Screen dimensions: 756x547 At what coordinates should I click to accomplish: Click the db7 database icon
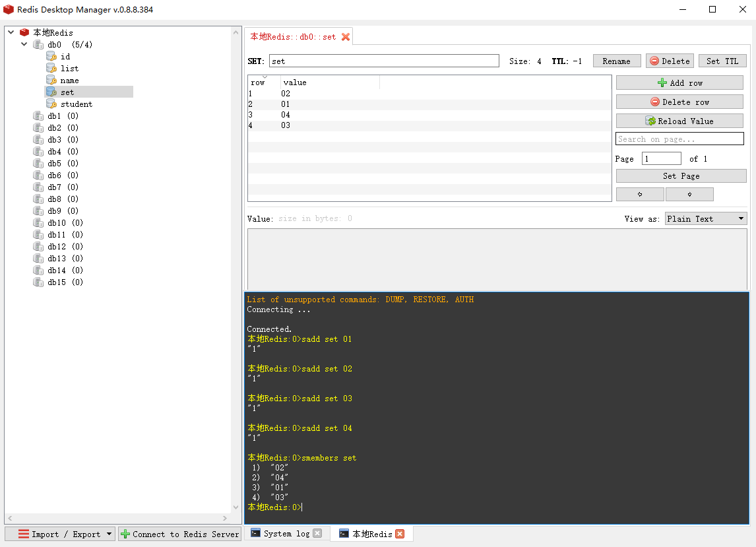(38, 187)
